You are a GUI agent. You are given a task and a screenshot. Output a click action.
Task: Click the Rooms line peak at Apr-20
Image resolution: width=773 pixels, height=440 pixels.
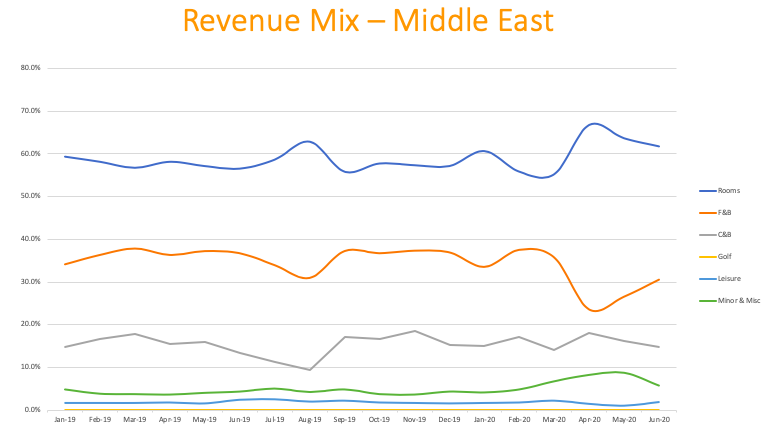tap(594, 124)
